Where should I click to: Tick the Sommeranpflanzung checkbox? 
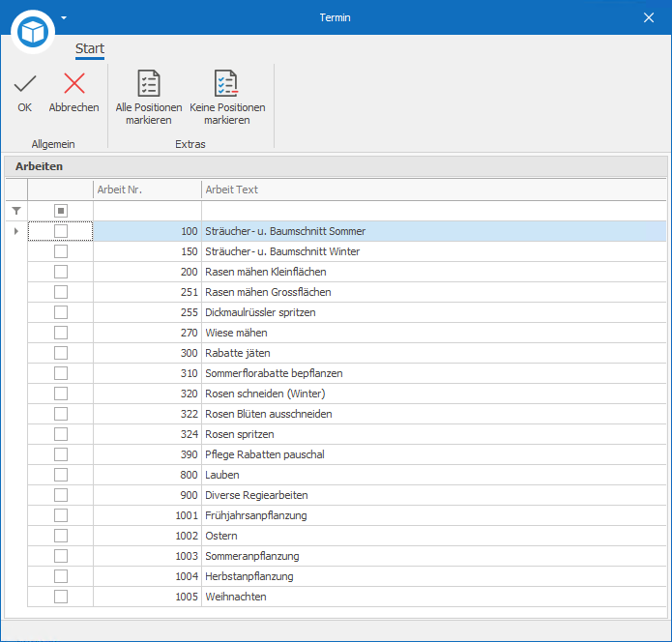pyautogui.click(x=61, y=556)
